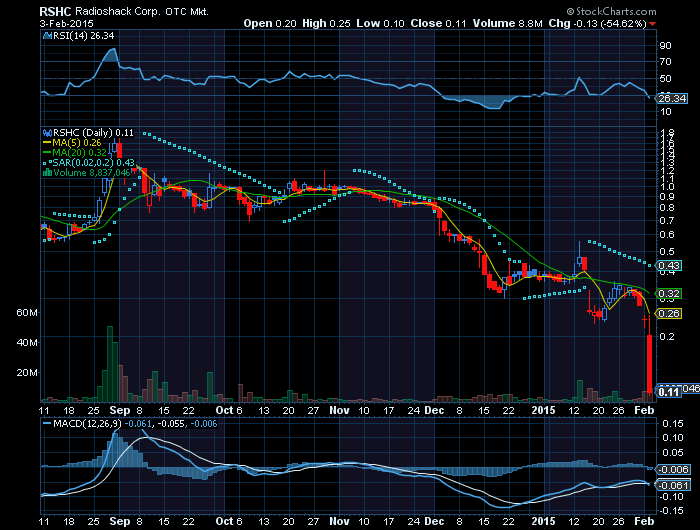The width and height of the screenshot is (700, 530).
Task: Click the 'High 0.25' value in the header
Action: coord(326,23)
